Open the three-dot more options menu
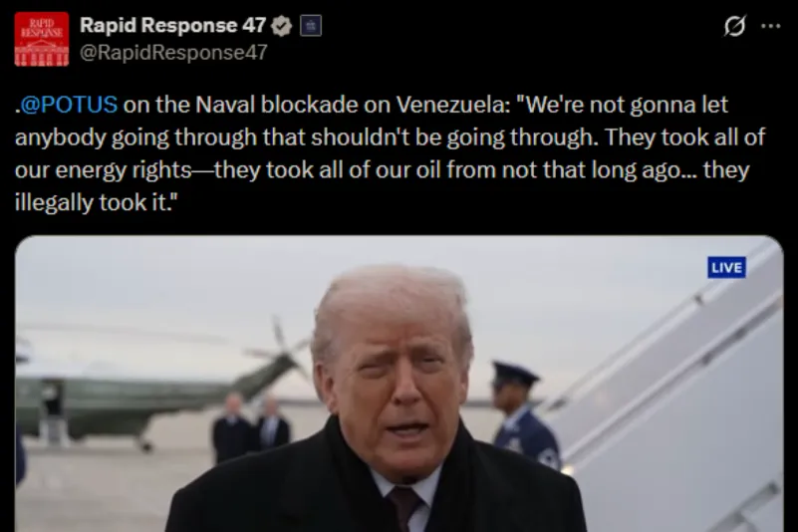798x532 pixels. point(770,26)
